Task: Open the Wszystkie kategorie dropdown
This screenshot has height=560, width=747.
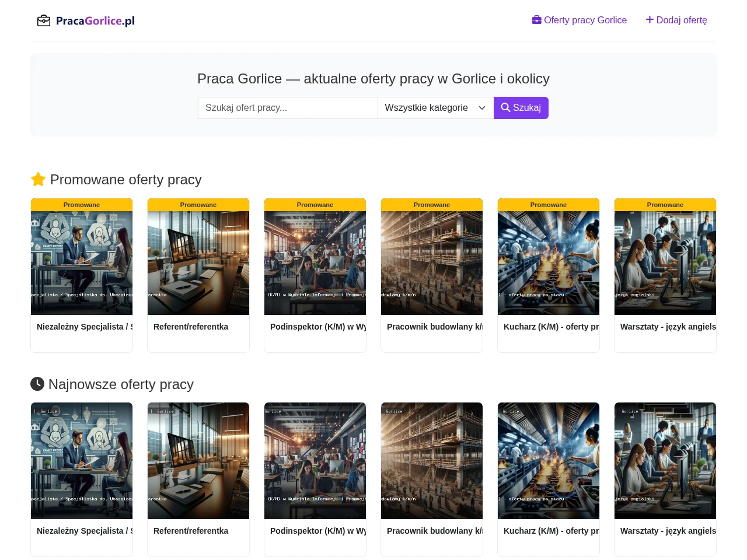Action: (436, 108)
